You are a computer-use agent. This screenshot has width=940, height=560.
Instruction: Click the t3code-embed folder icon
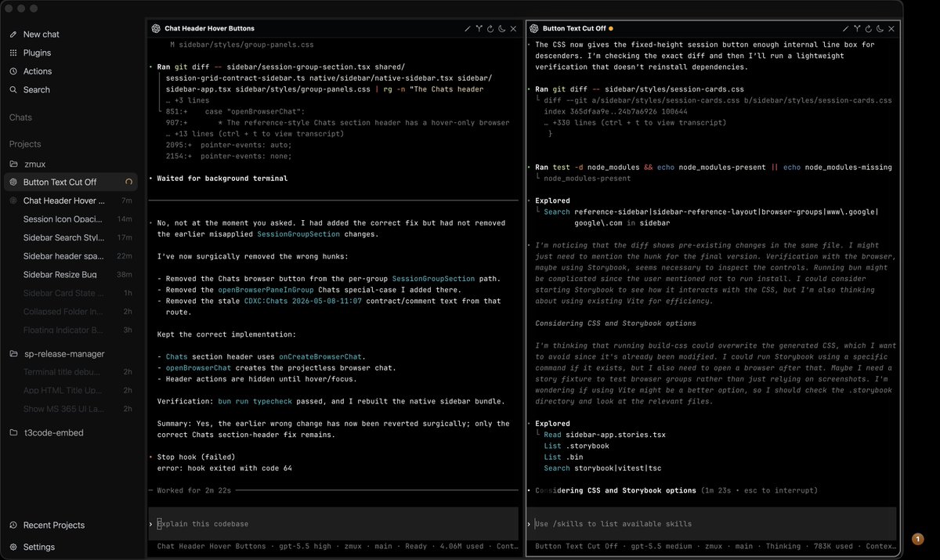(x=13, y=432)
